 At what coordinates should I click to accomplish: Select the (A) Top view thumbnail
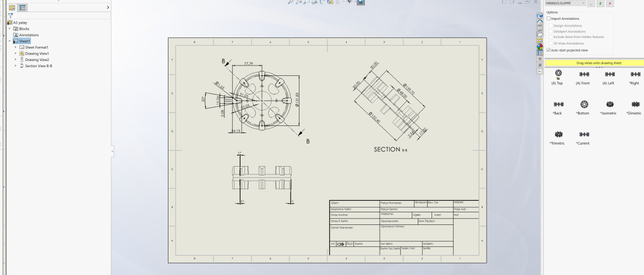[558, 74]
